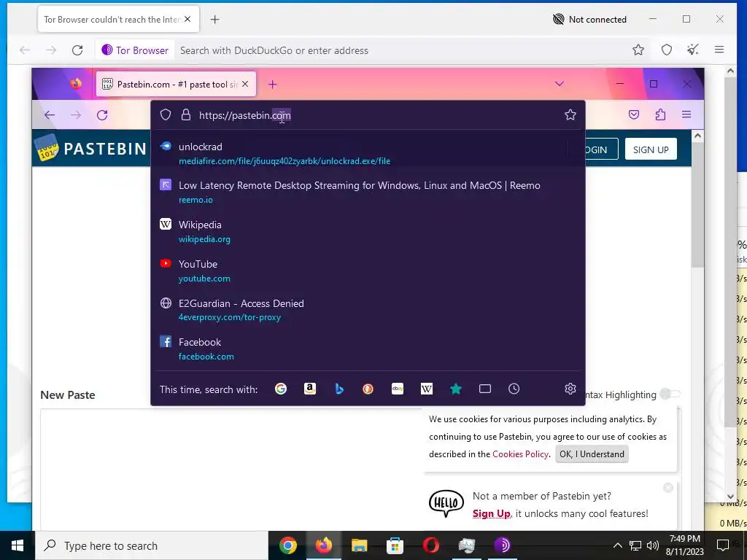Click Save to Pocket icon

pos(634,114)
